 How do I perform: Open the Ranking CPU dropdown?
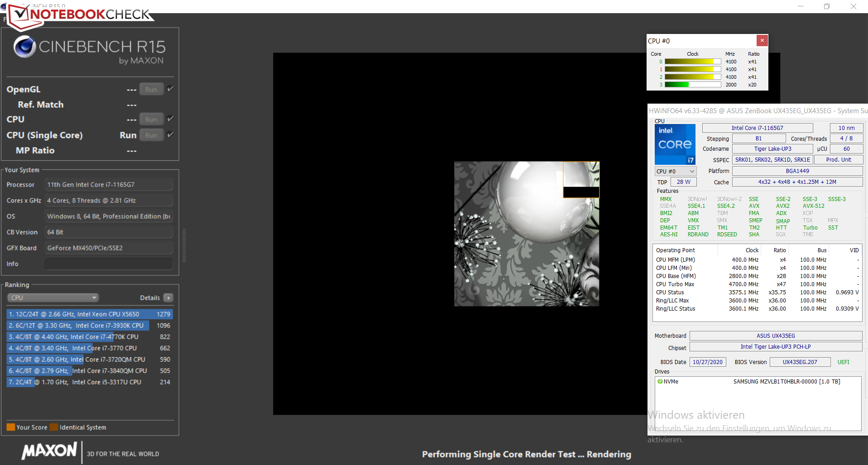53,298
